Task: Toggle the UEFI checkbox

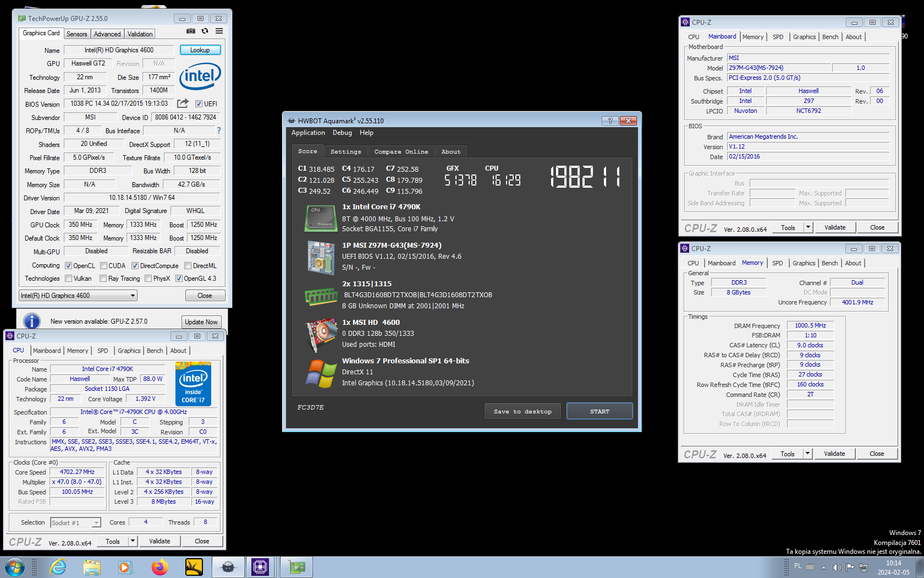Action: (x=199, y=104)
